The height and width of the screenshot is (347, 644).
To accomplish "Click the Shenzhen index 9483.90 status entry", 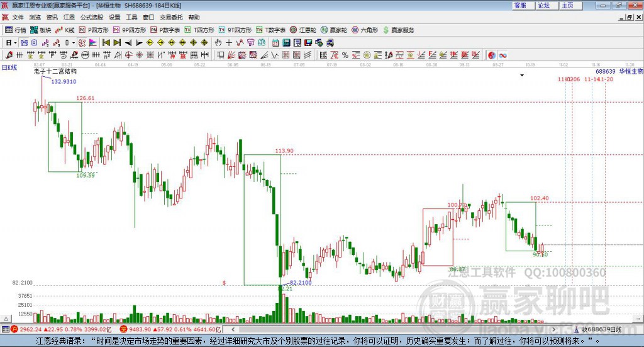I will click(171, 329).
